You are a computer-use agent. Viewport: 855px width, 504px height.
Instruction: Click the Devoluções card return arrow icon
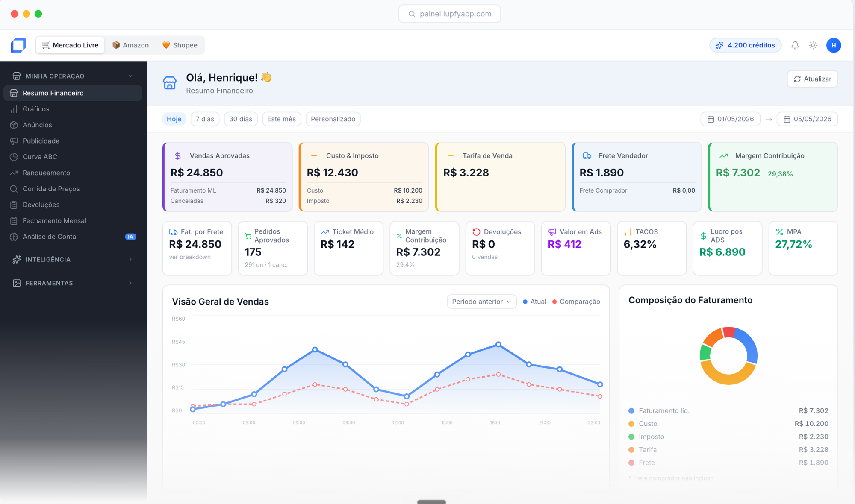point(476,232)
